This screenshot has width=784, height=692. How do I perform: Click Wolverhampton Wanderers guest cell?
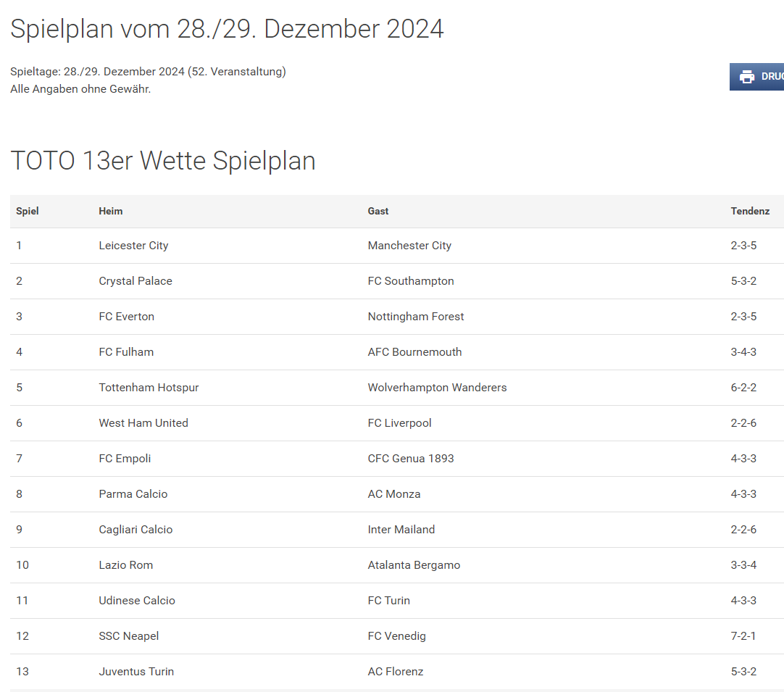(x=437, y=388)
